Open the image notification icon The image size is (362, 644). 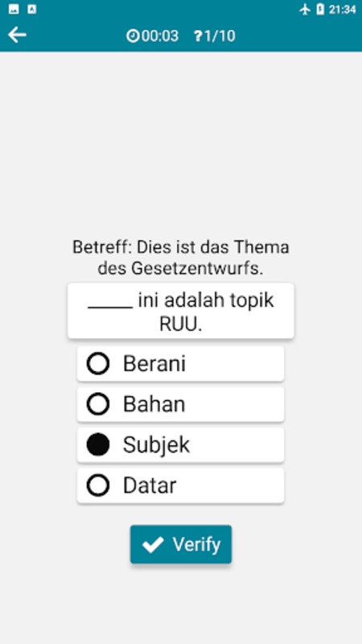coord(14,10)
